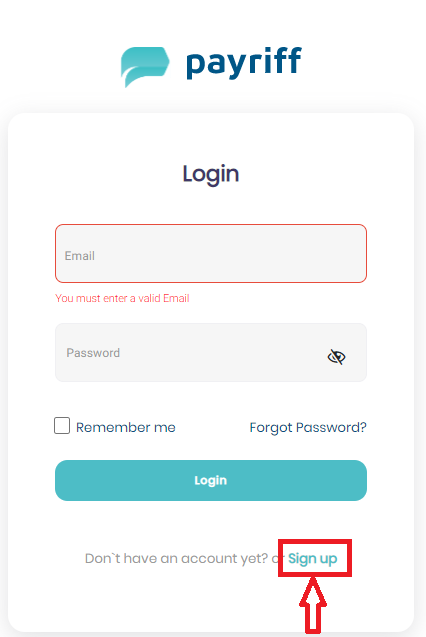Click the Email placeholder label
This screenshot has height=637, width=426.
[x=80, y=256]
